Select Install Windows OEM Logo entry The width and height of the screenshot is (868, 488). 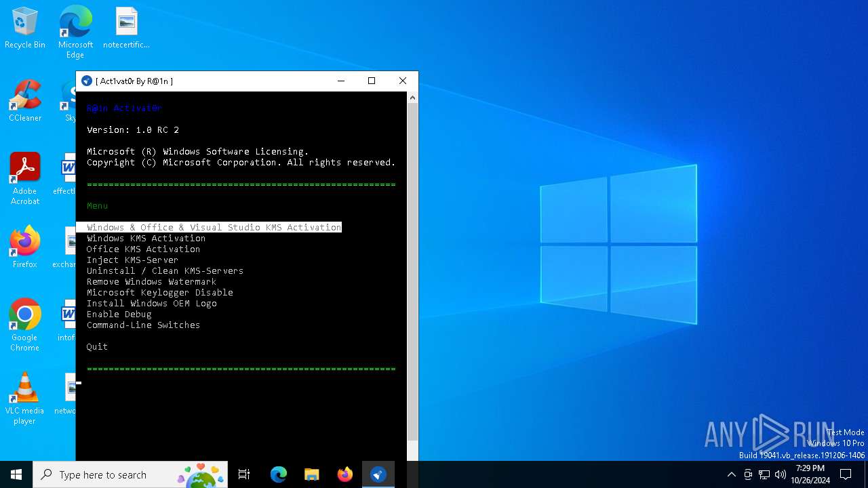point(151,303)
